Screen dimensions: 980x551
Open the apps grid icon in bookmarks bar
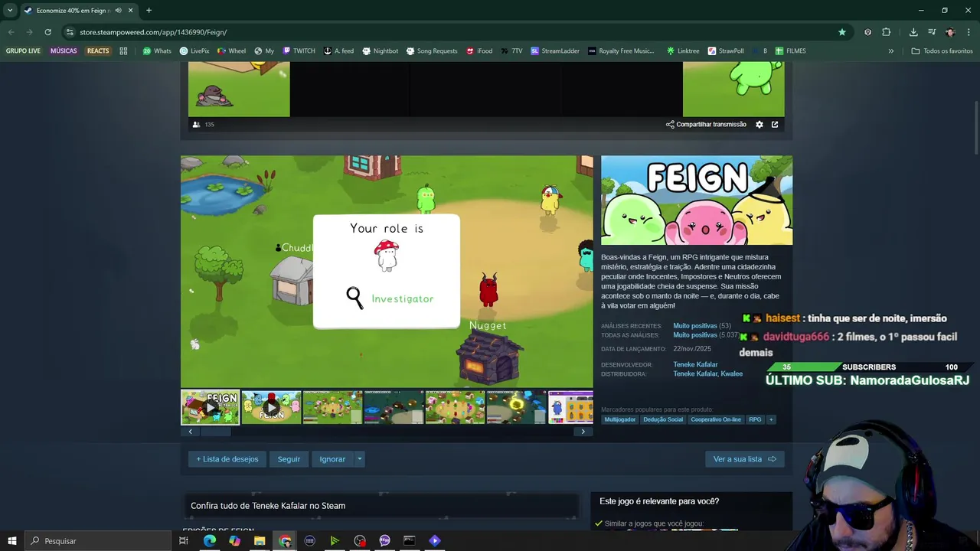(x=123, y=51)
